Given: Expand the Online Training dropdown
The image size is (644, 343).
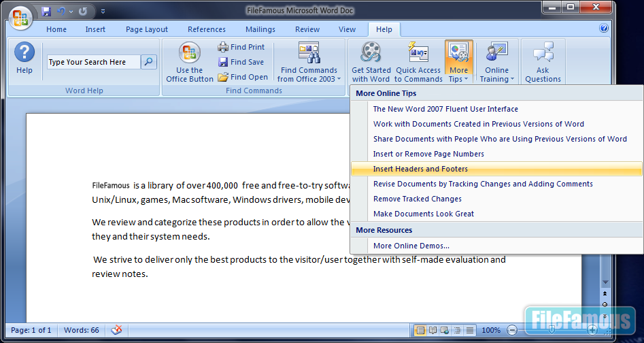Looking at the screenshot, I should click(497, 62).
